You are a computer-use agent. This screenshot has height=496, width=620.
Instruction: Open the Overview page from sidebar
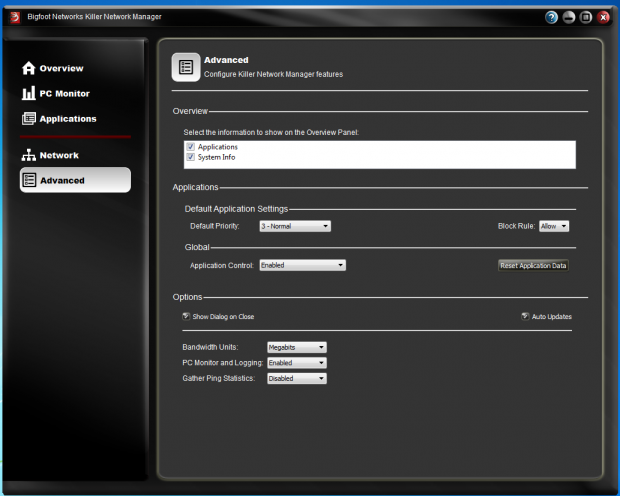pos(60,68)
